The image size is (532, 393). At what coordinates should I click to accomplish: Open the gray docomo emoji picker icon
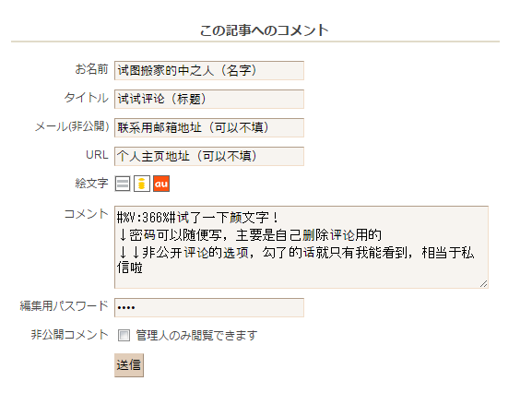[x=123, y=184]
